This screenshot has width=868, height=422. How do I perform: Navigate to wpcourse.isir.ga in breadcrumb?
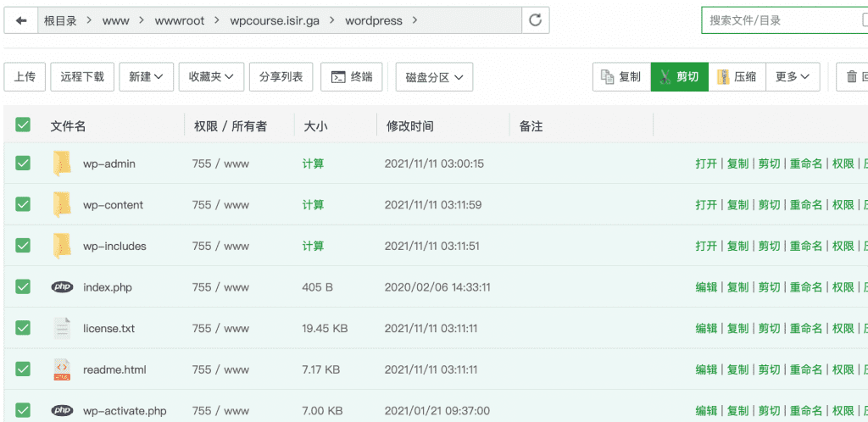click(275, 21)
